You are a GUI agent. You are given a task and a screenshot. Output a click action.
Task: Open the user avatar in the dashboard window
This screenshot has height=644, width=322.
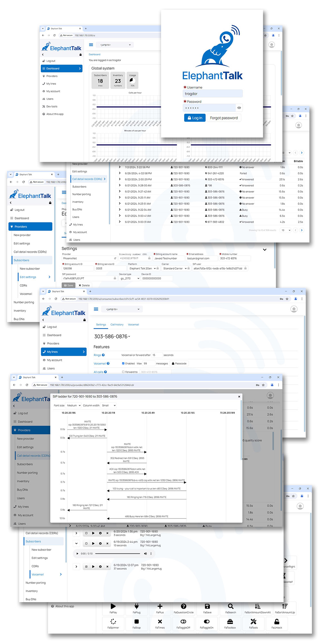(272, 45)
